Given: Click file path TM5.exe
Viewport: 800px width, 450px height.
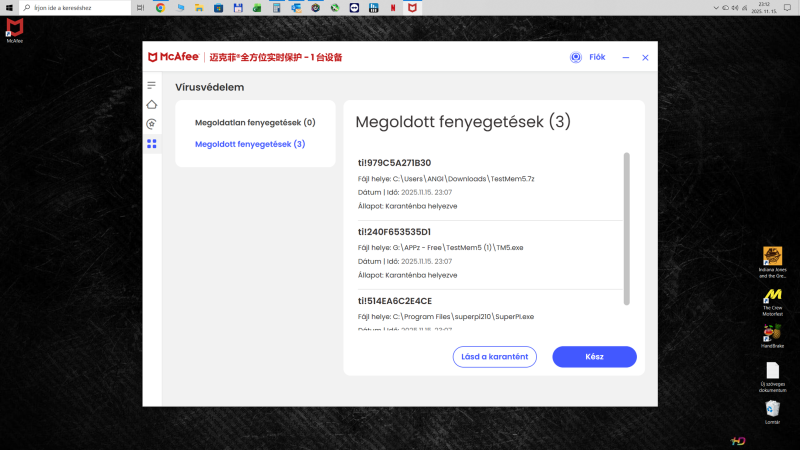Looking at the screenshot, I should tap(458, 247).
